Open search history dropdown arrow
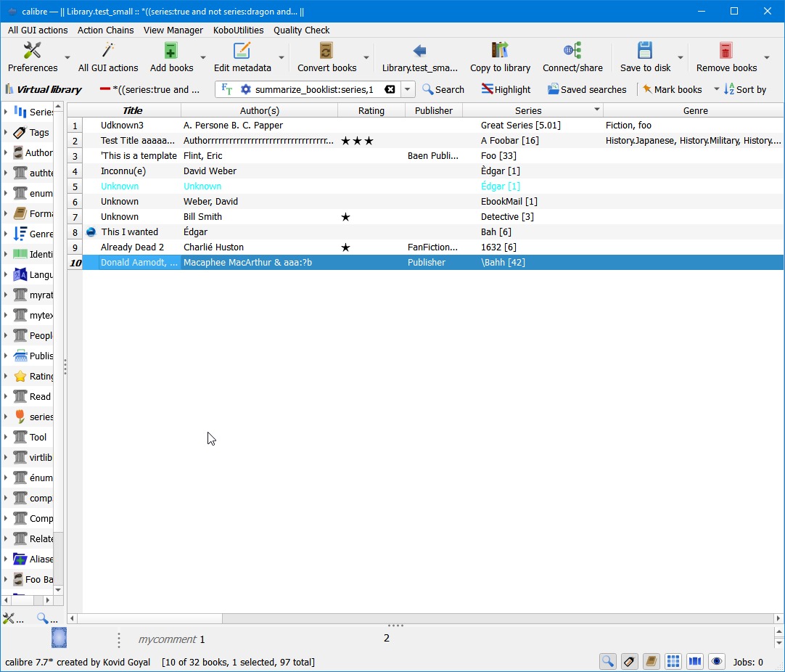The width and height of the screenshot is (785, 672). (x=408, y=90)
